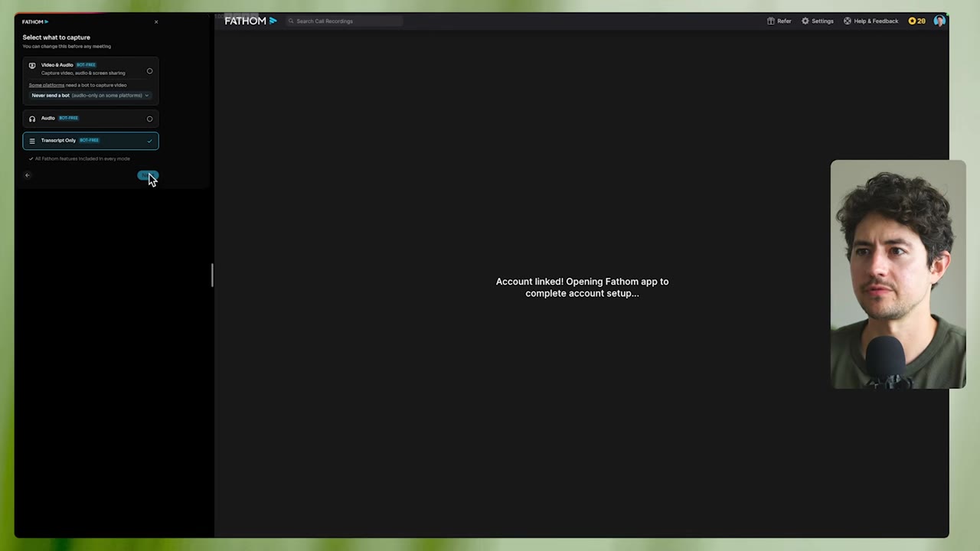
Task: Select the Video & Audio radio button
Action: 149,71
